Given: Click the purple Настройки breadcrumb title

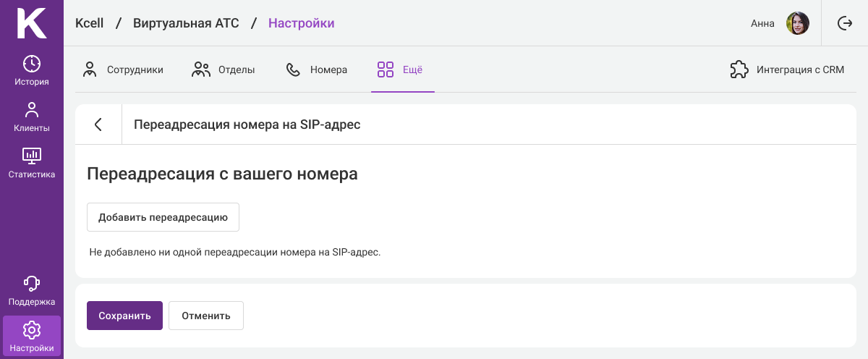Looking at the screenshot, I should [301, 23].
